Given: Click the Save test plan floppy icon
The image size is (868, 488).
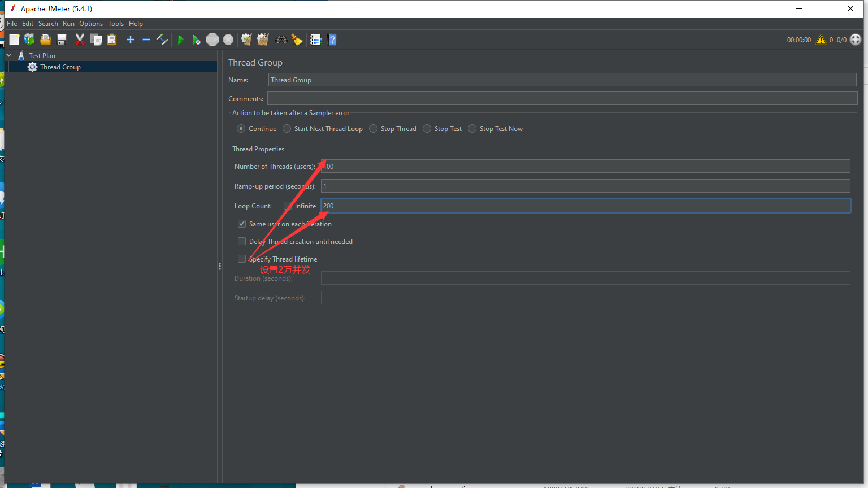Looking at the screenshot, I should click(x=62, y=40).
